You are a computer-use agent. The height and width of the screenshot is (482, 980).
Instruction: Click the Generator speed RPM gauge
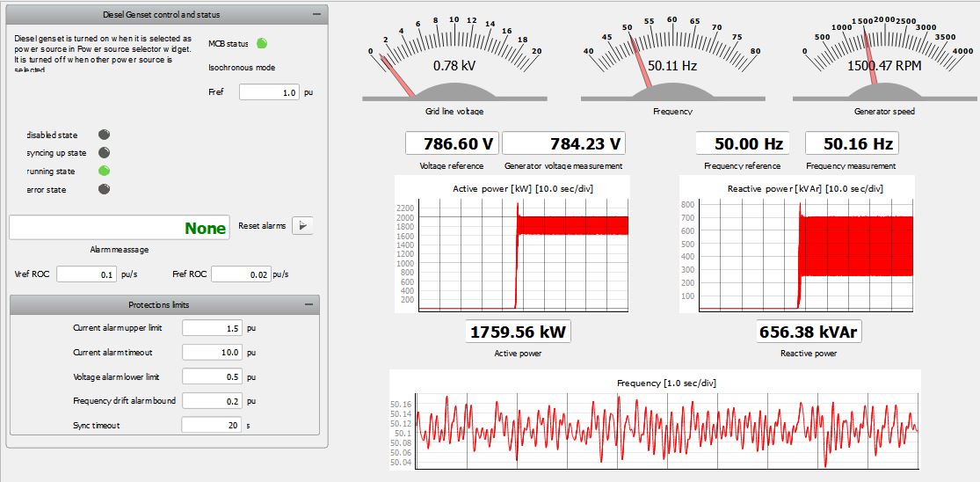pyautogui.click(x=881, y=60)
